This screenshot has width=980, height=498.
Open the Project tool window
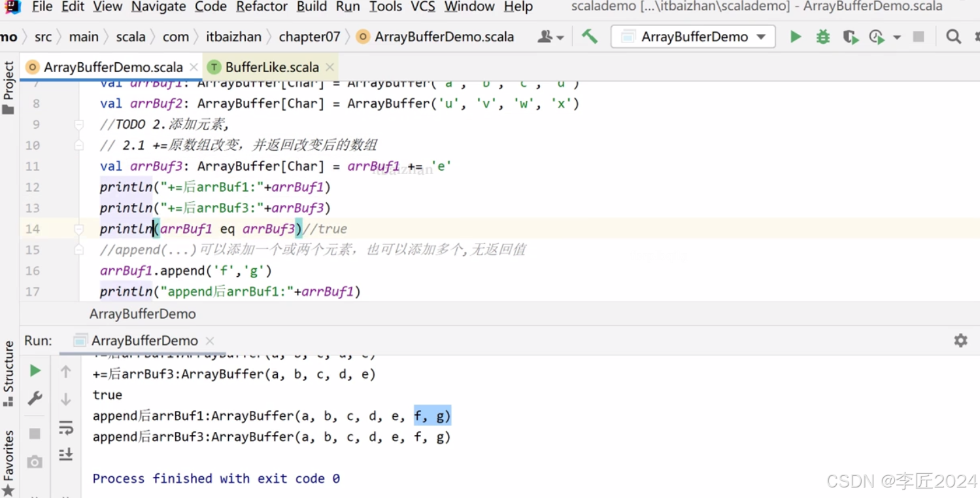(8, 88)
